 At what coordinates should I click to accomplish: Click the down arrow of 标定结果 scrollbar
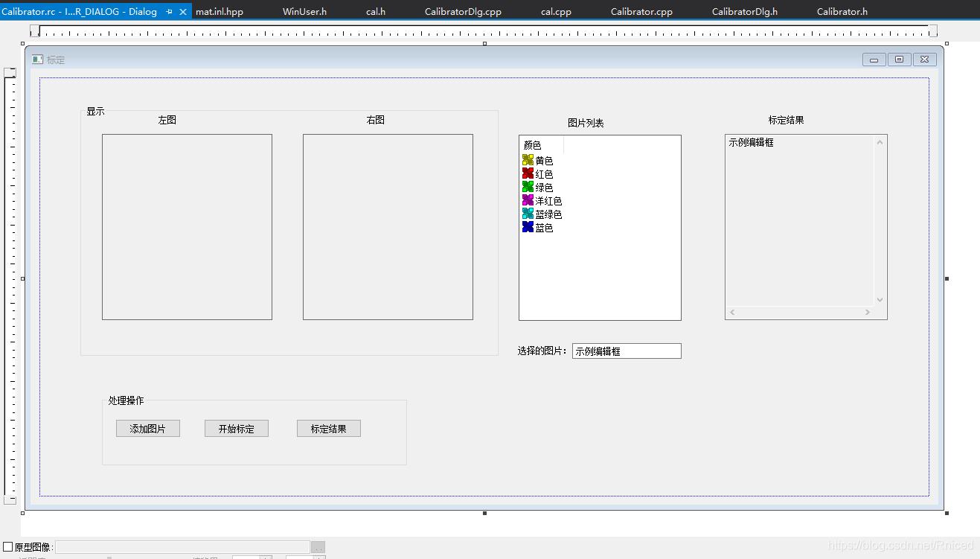(x=880, y=299)
